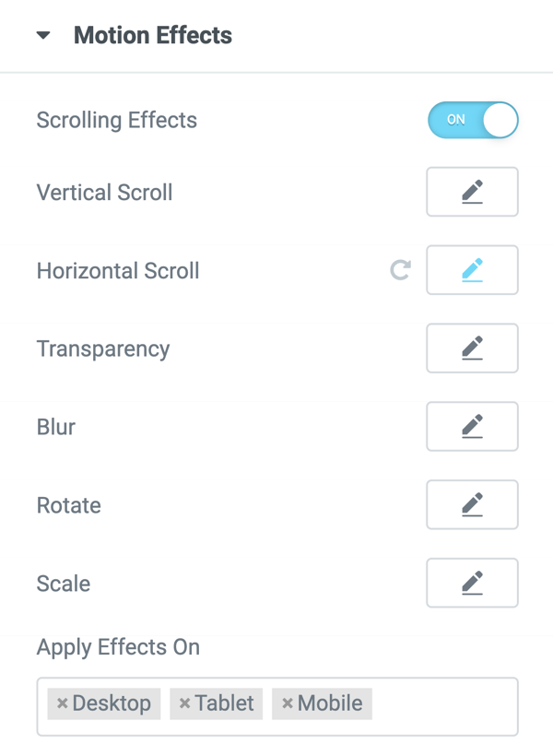Remove Mobile tag with its x
This screenshot has width=553, height=756.
pos(288,703)
